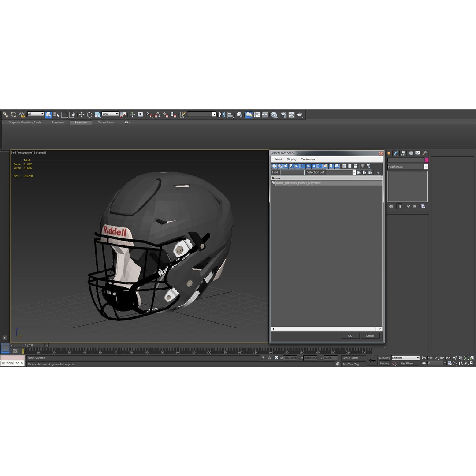This screenshot has width=476, height=476.
Task: Activate the Select and Move tool
Action: (x=82, y=115)
